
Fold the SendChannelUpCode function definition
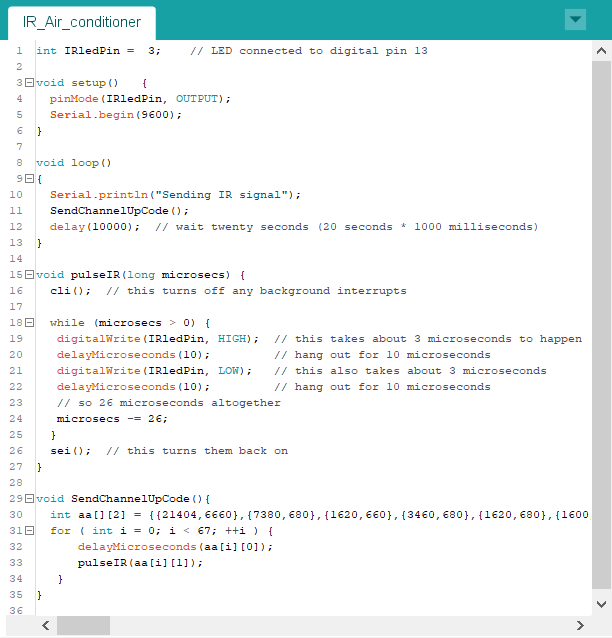tap(29, 499)
